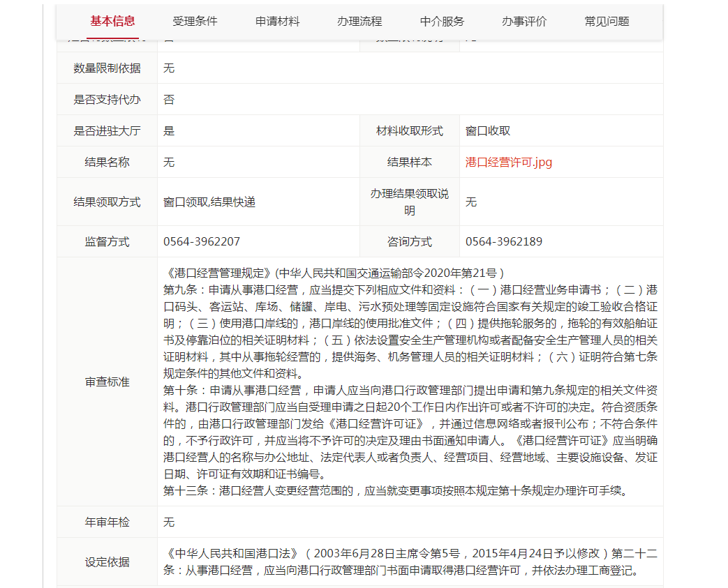
Task: Click the 结果领取方式 label cell
Action: (107, 202)
